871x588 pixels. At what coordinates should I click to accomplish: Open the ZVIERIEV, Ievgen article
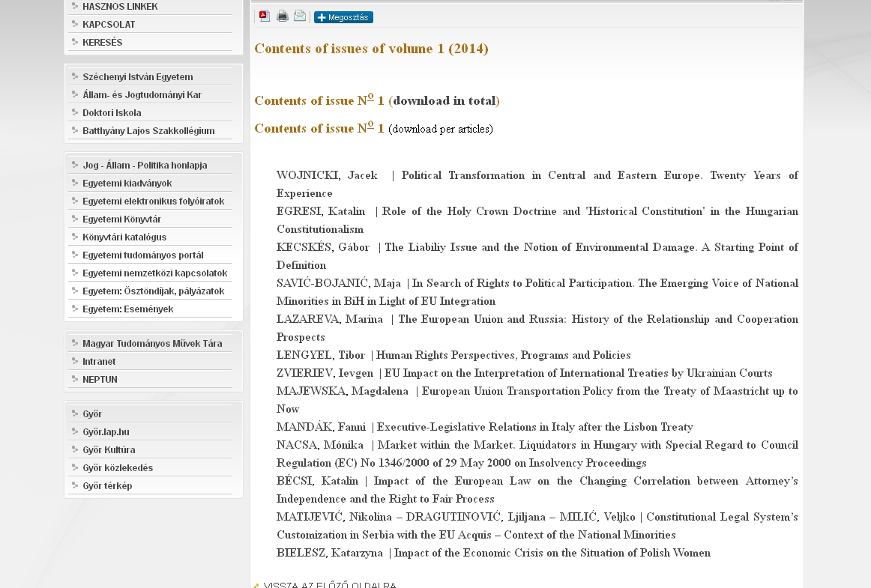(525, 373)
